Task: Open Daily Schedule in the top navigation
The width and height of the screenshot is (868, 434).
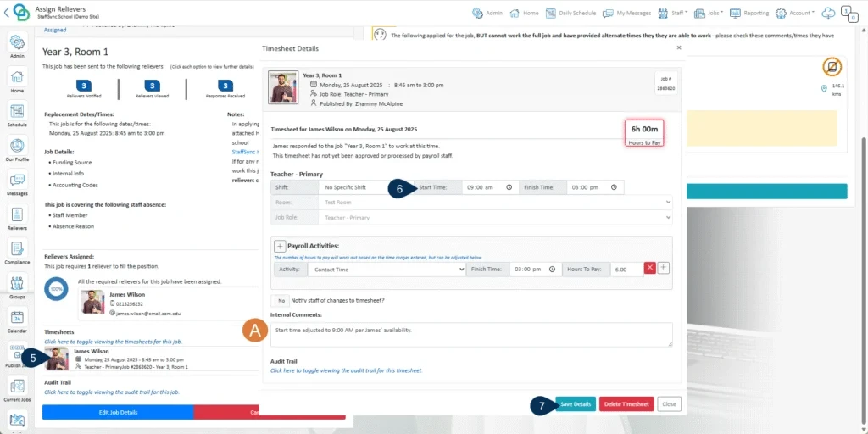Action: tap(570, 13)
